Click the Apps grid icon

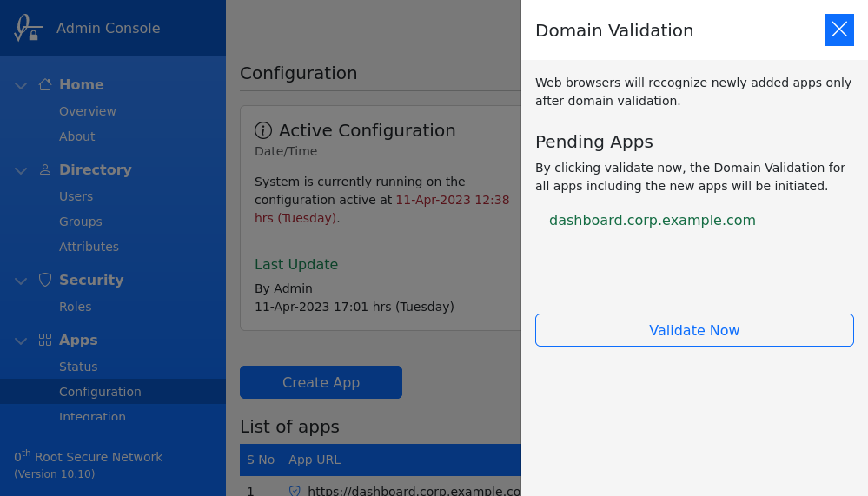pyautogui.click(x=45, y=340)
